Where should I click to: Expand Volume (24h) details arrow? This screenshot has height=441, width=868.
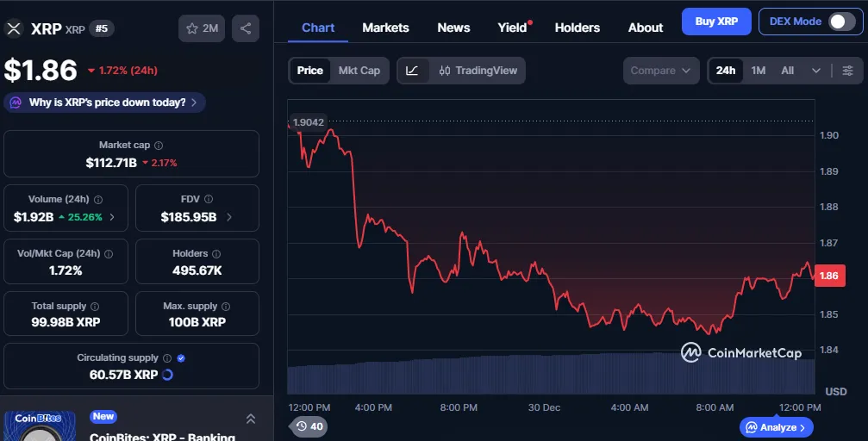tap(112, 217)
